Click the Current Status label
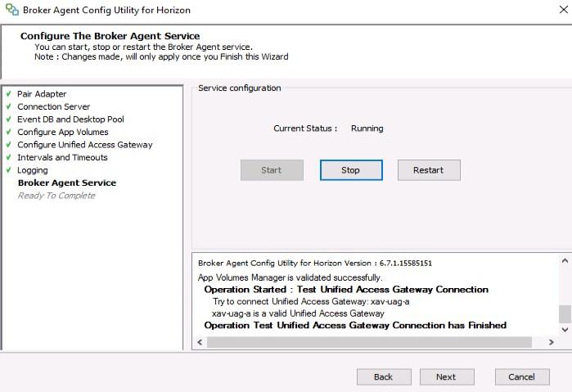 (x=305, y=128)
